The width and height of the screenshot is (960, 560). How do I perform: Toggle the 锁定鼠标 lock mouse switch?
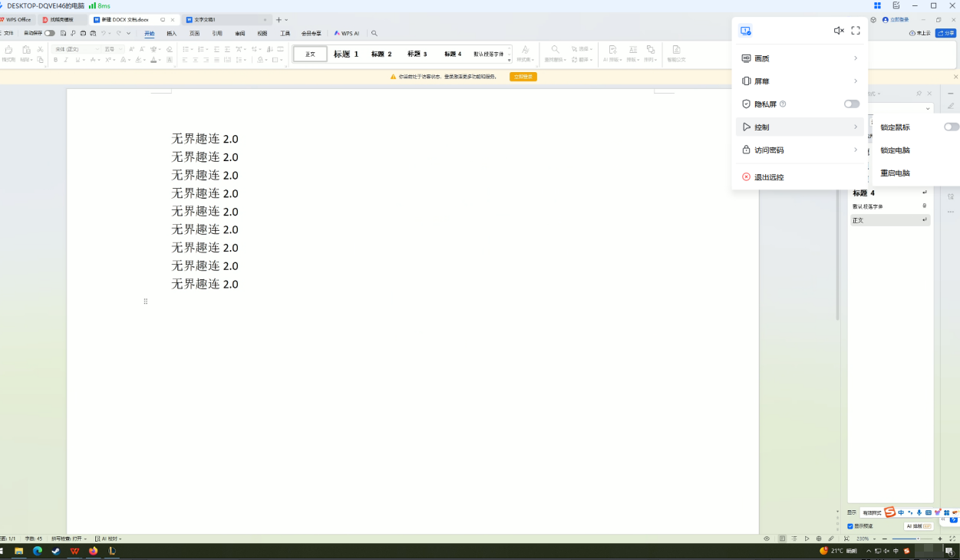coord(952,127)
